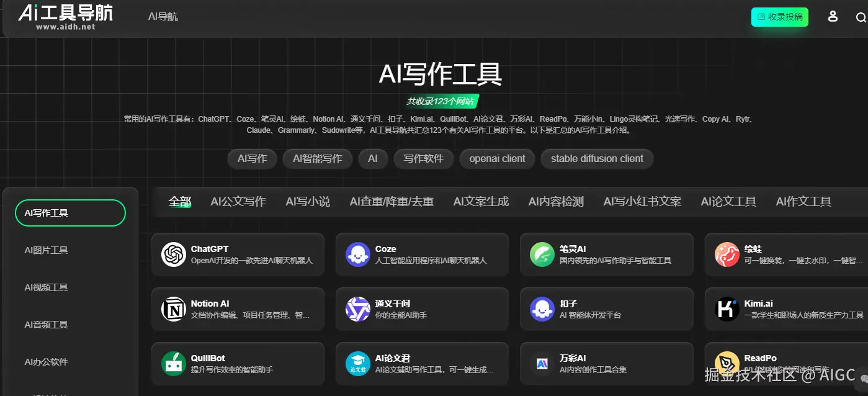Viewport: 868px width, 396px height.
Task: Click the AI智能写作 tag pill
Action: click(x=318, y=158)
